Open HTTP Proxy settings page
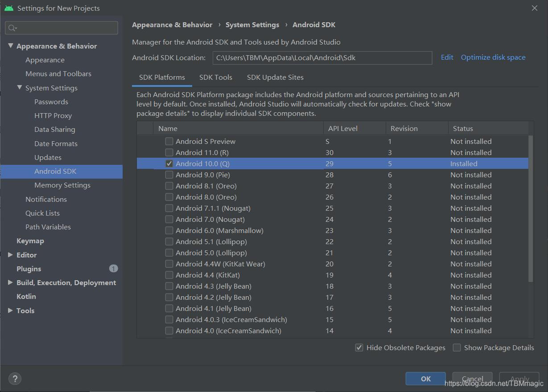 pos(53,115)
